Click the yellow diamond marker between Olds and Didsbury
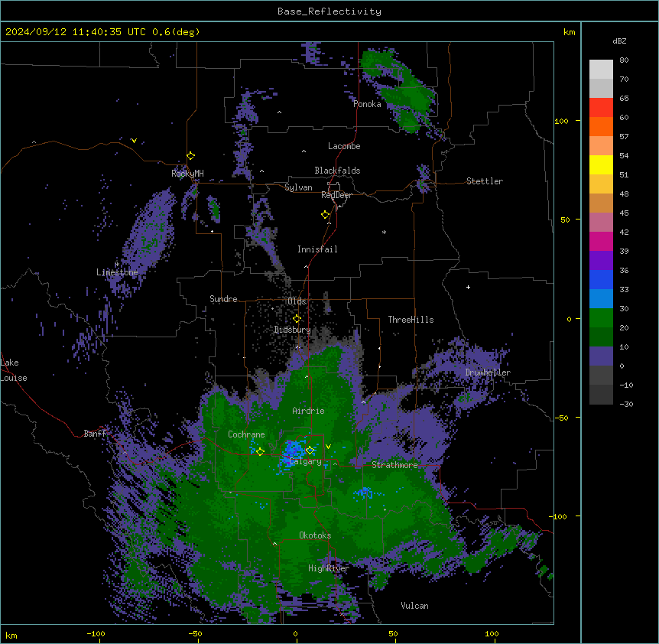 point(297,319)
